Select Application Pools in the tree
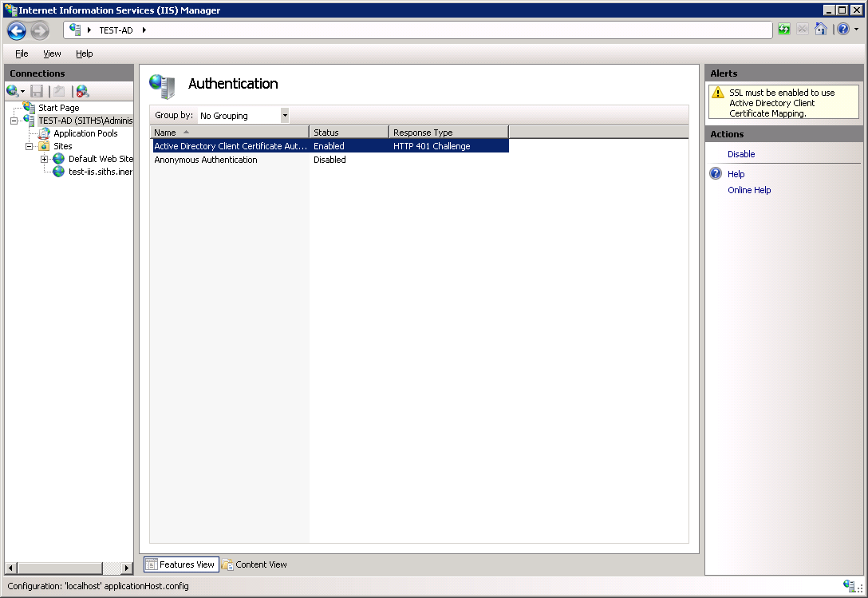The image size is (868, 598). point(85,133)
